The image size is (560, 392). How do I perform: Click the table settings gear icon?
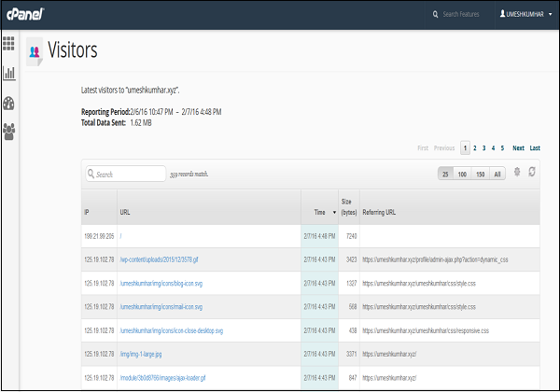pyautogui.click(x=517, y=173)
